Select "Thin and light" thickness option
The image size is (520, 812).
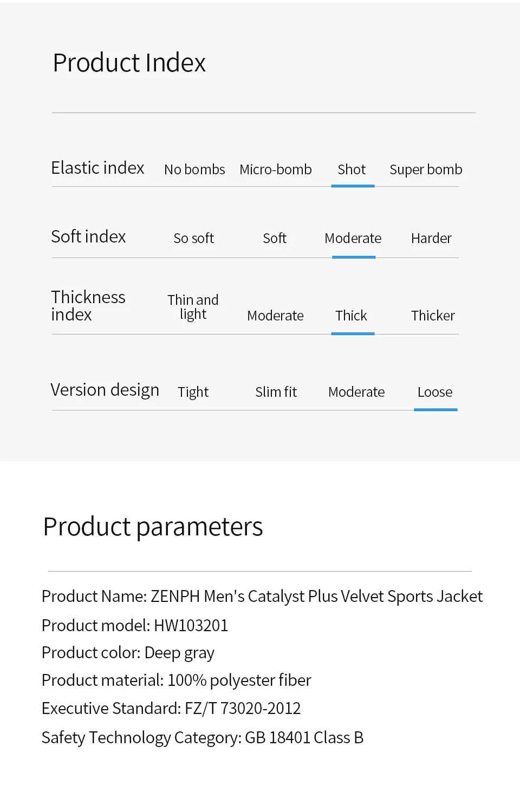[193, 307]
